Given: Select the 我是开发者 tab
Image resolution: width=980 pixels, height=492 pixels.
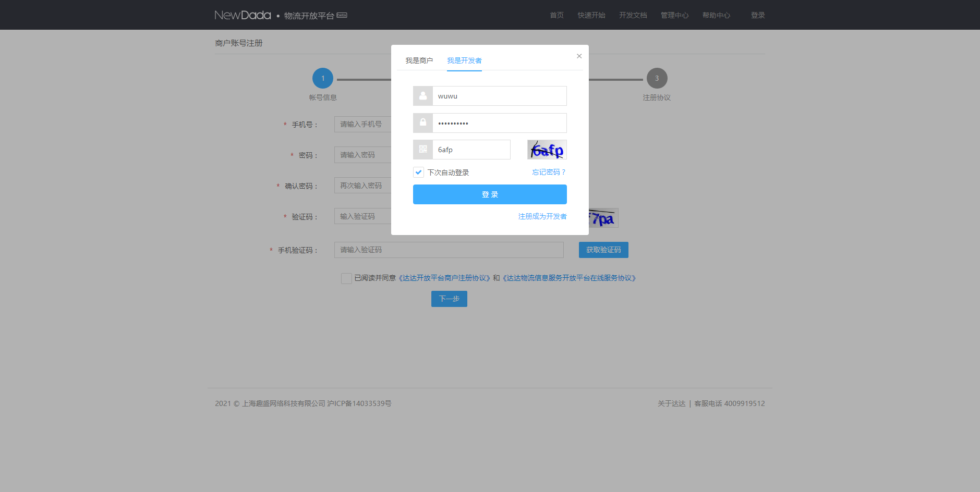Looking at the screenshot, I should point(464,60).
